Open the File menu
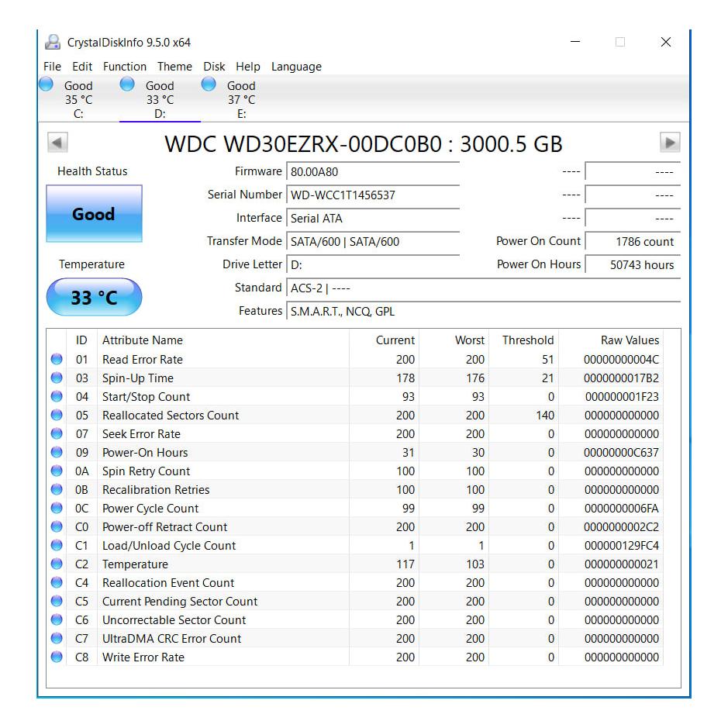This screenshot has width=728, height=728. point(52,67)
